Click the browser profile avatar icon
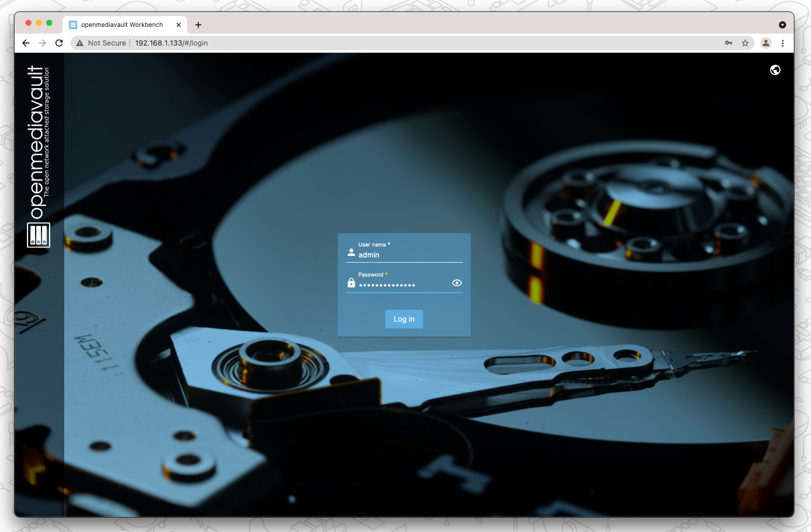This screenshot has width=811, height=532. (x=765, y=43)
